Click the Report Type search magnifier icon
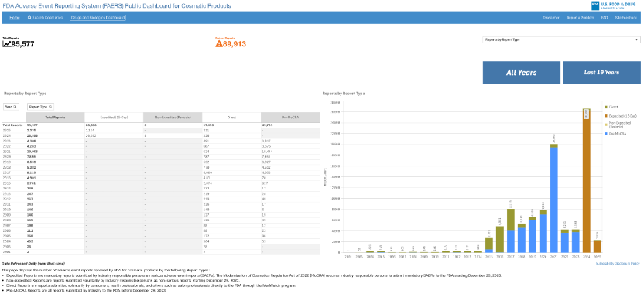Viewport: 644px width, 297px height. [50, 107]
